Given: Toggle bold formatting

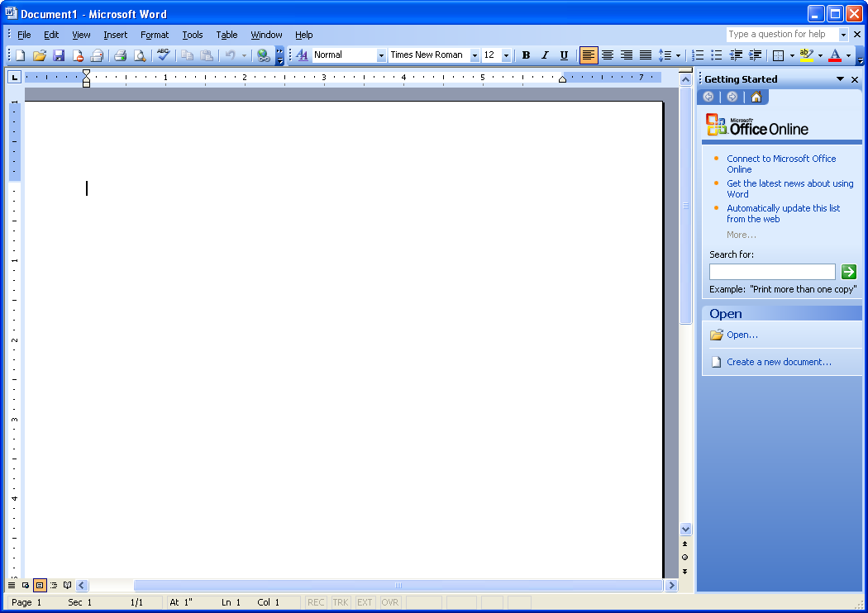Looking at the screenshot, I should (526, 55).
